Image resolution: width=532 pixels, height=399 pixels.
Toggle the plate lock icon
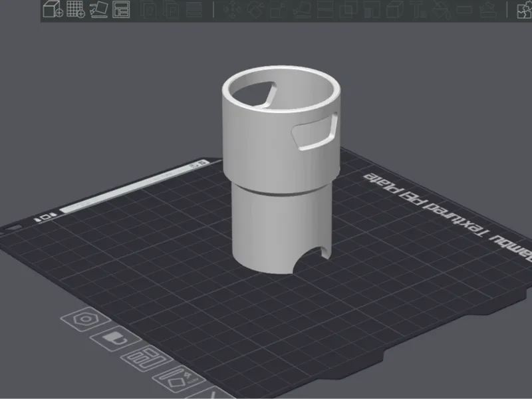click(115, 339)
